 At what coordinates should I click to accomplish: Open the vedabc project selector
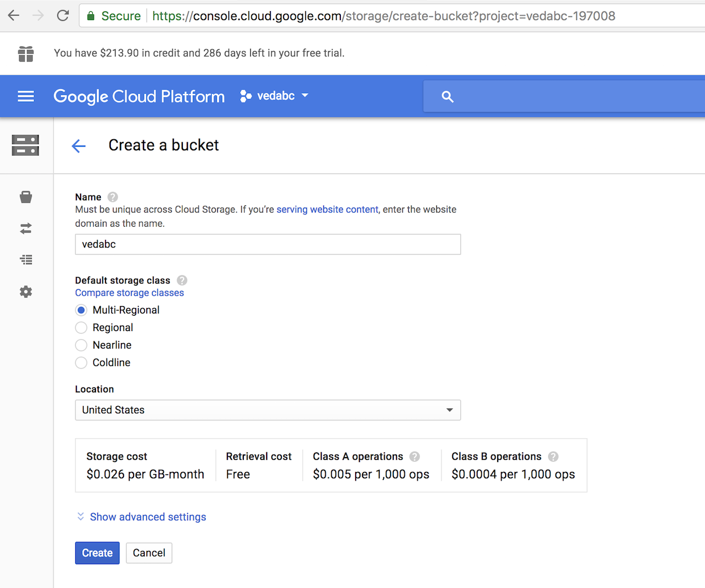pos(274,96)
